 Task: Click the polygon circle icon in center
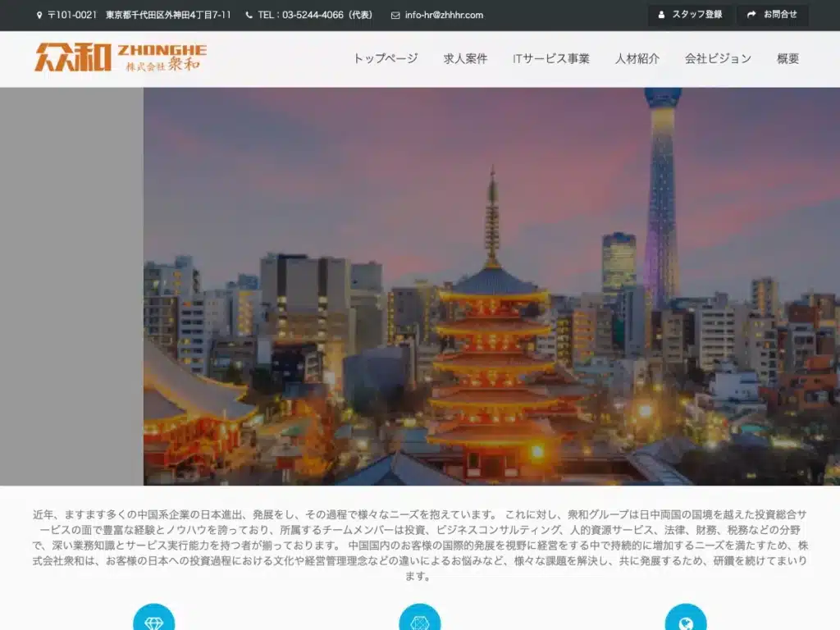(419, 619)
